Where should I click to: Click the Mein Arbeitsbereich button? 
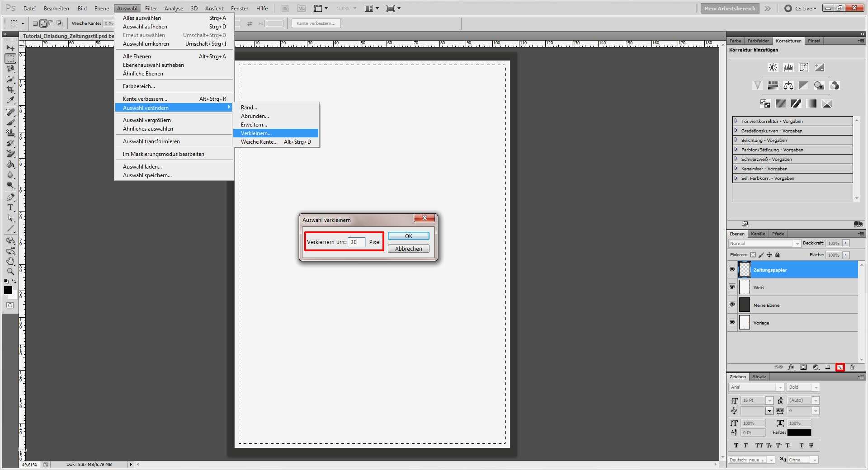[730, 8]
